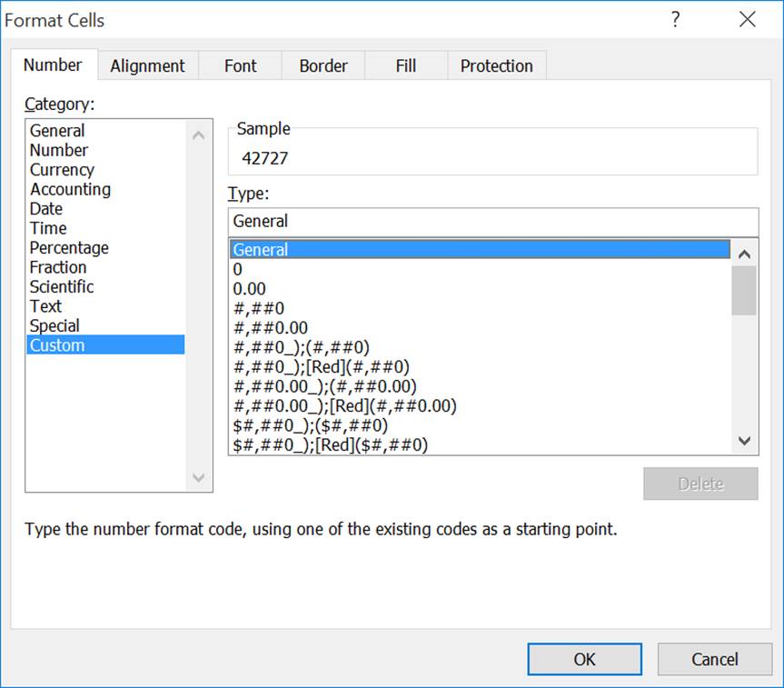Pick the Currency category
This screenshot has width=784, height=688.
click(x=105, y=170)
